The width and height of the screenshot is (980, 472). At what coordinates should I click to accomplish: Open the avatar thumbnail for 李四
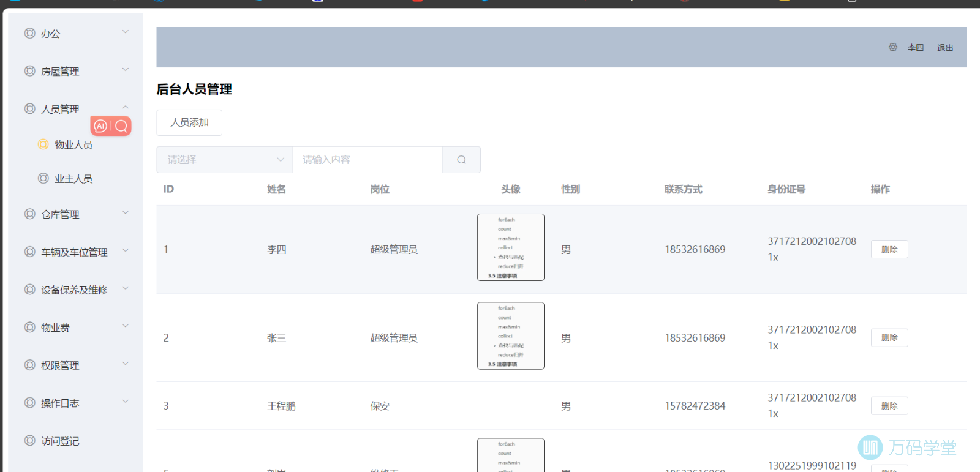click(x=511, y=247)
